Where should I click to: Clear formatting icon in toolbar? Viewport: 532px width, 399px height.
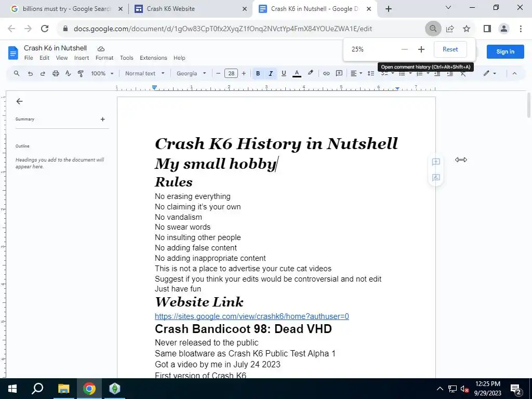[463, 74]
